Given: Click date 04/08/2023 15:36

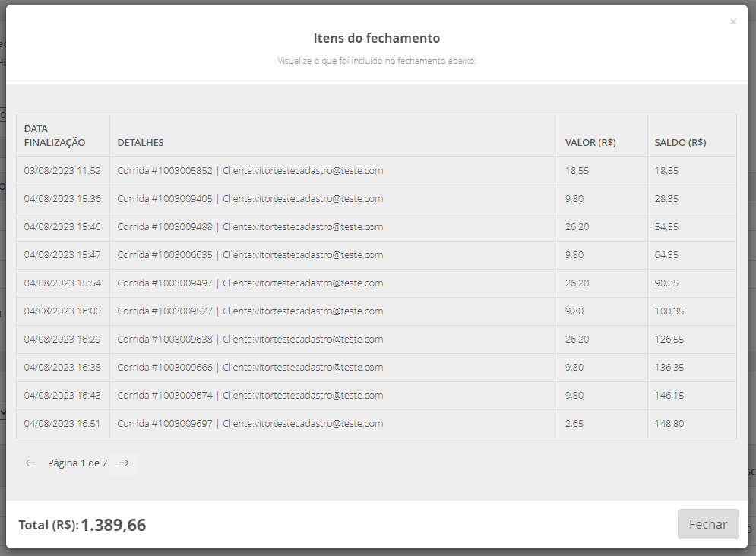Looking at the screenshot, I should [x=62, y=198].
